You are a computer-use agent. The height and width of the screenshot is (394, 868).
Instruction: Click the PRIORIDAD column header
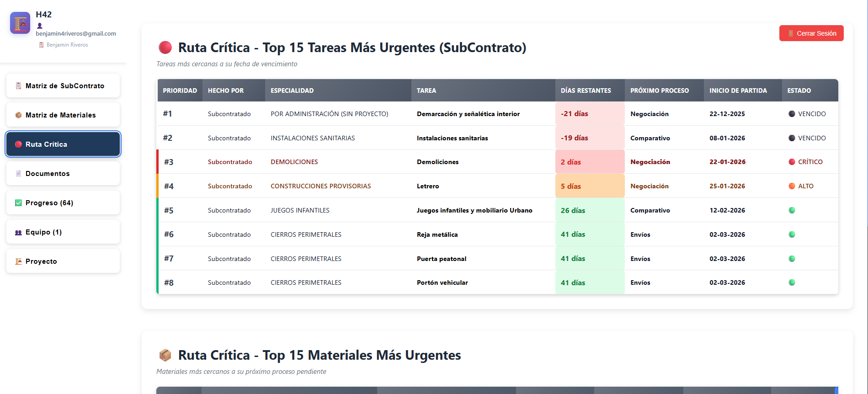[180, 91]
